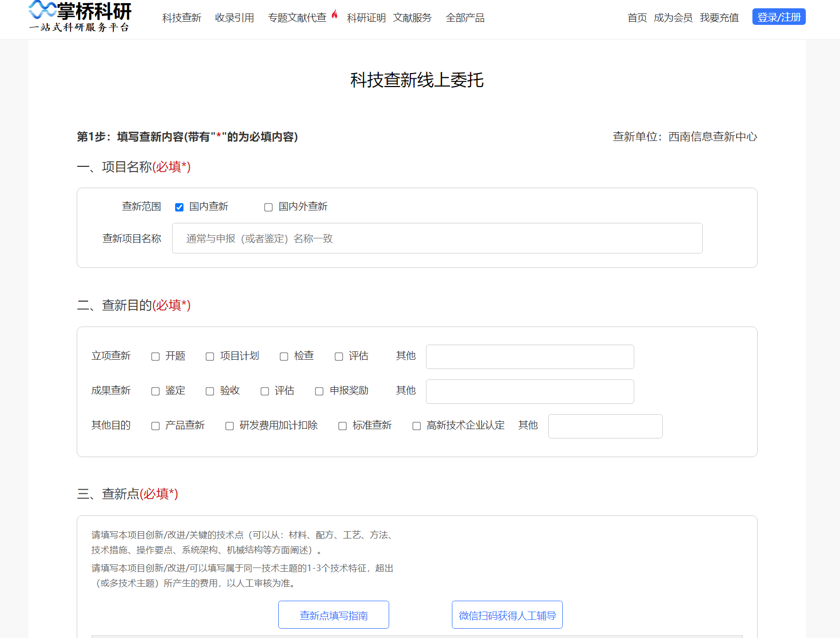Focus the 立项查新 其他 text field

530,357
